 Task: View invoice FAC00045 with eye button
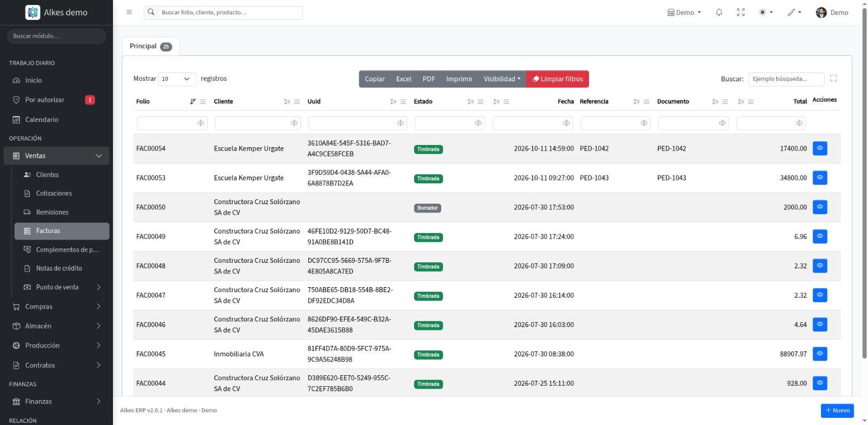tap(820, 354)
